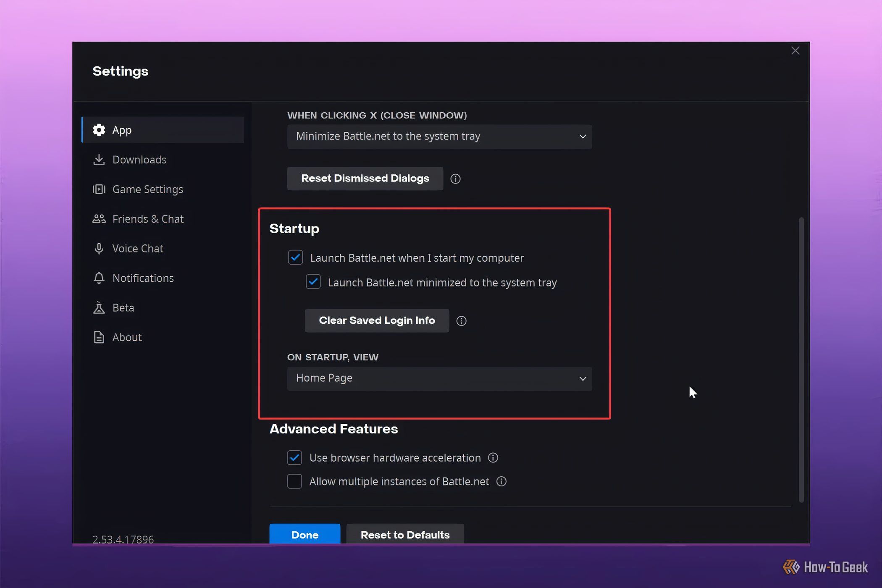
Task: Click the bell icon for Notifications
Action: [x=99, y=278]
